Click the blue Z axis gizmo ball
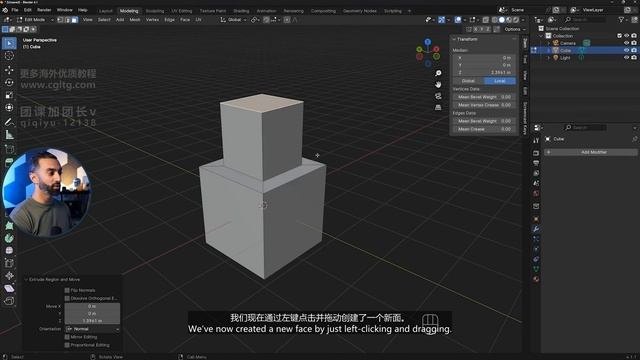Image resolution: width=640 pixels, height=360 pixels. [x=428, y=42]
